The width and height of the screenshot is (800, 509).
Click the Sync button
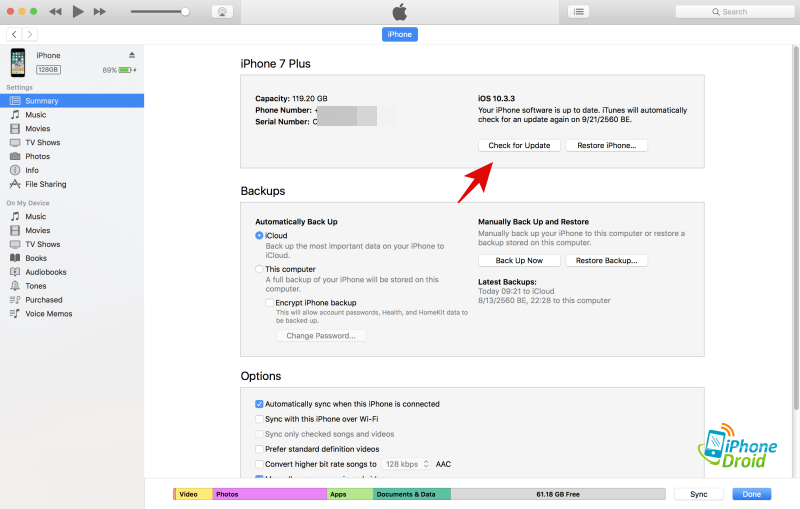coord(698,494)
